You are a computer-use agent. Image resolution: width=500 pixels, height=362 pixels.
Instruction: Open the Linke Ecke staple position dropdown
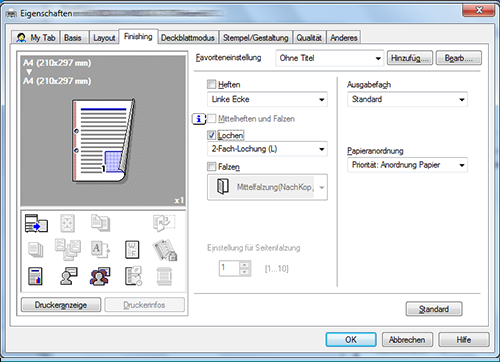pyautogui.click(x=267, y=99)
